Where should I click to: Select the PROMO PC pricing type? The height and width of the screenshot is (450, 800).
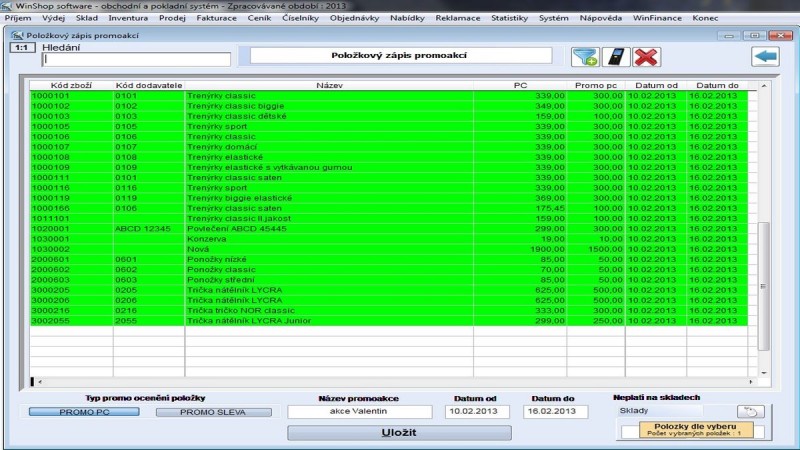click(84, 412)
